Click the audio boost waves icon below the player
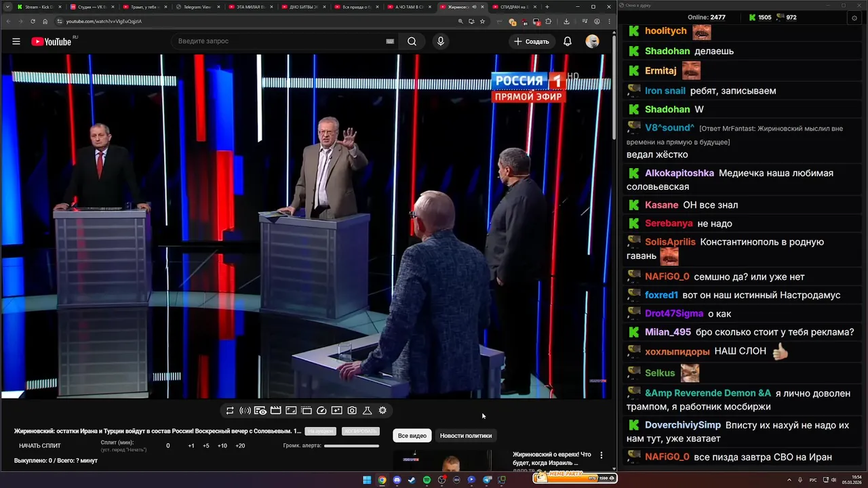868x488 pixels. (245, 410)
